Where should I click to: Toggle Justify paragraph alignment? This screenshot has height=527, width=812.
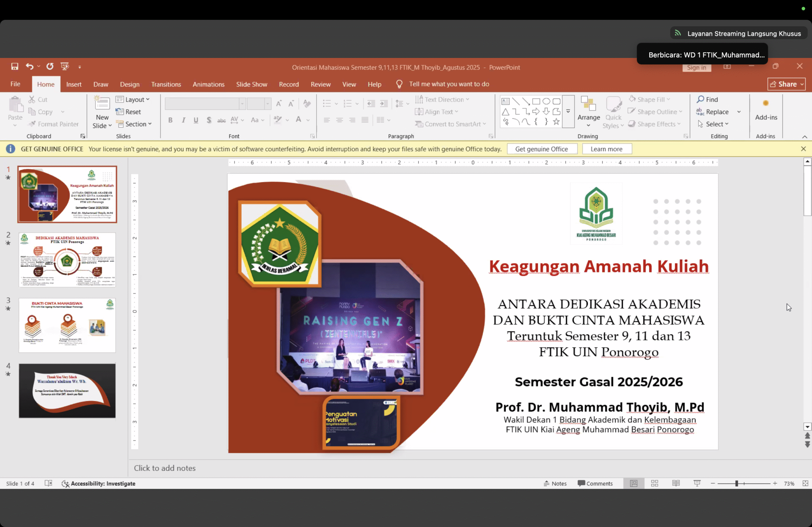coord(365,120)
